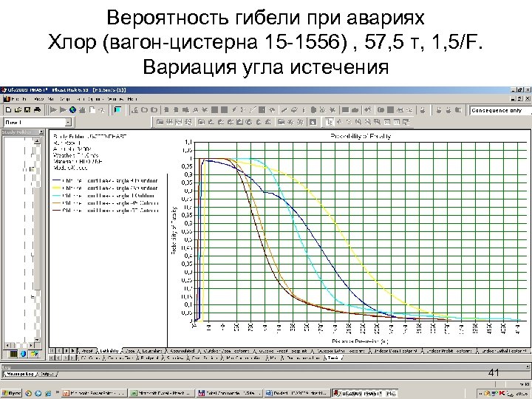Open the Help menu

[132, 99]
